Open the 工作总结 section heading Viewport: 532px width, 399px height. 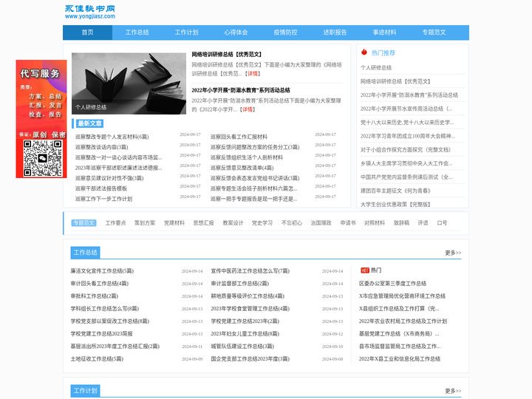(x=85, y=253)
